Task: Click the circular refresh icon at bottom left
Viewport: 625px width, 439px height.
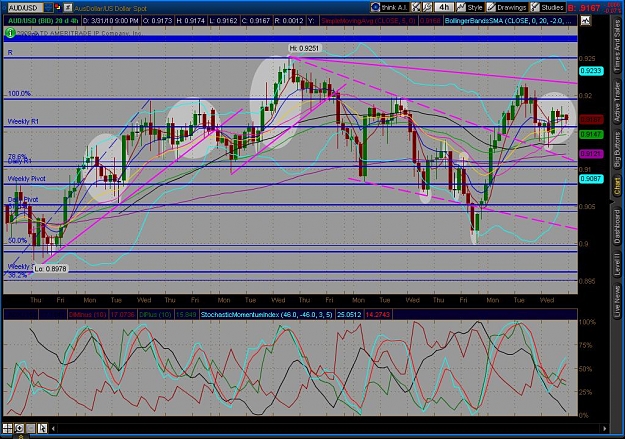Action: click(19, 428)
